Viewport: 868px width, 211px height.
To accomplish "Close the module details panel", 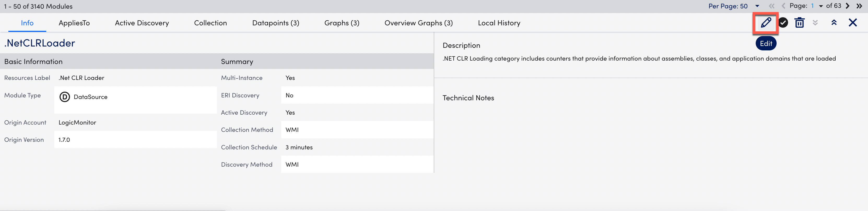I will (x=853, y=22).
